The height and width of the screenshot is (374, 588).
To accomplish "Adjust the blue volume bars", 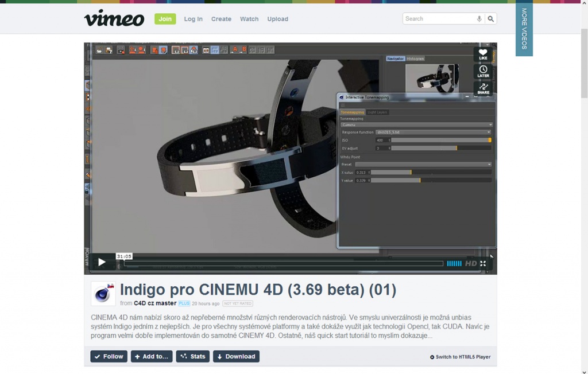I will click(454, 263).
